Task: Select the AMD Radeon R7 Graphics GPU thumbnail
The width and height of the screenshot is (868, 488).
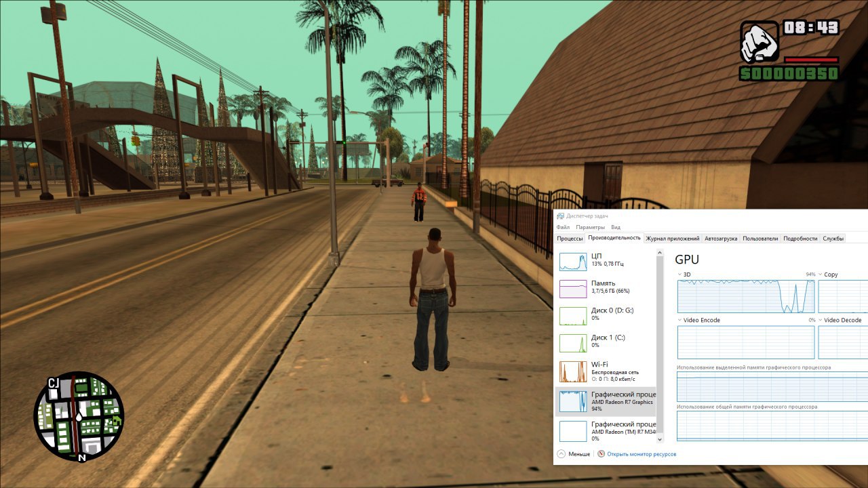Action: (x=573, y=401)
